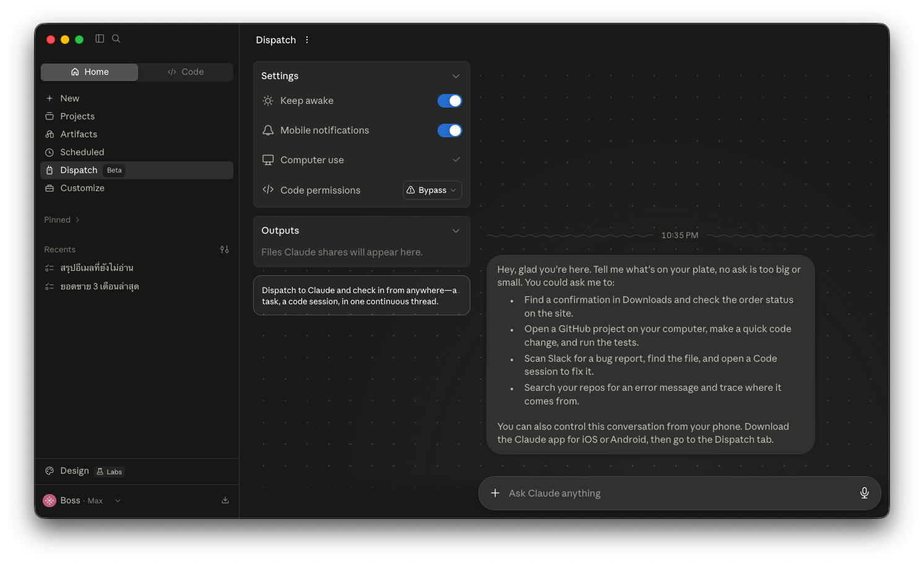The width and height of the screenshot is (924, 564).
Task: Collapse the Settings section chevron
Action: [456, 76]
